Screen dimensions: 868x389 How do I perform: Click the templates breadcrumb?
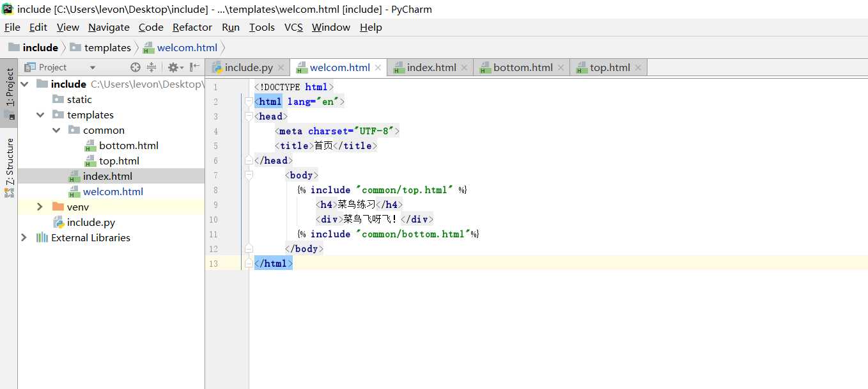tap(100, 47)
